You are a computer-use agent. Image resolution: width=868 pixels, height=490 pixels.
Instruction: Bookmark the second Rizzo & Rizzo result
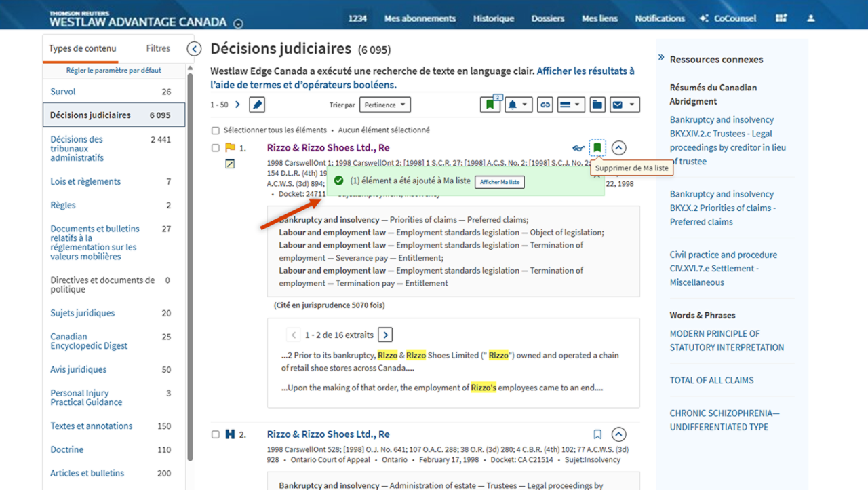[597, 434]
